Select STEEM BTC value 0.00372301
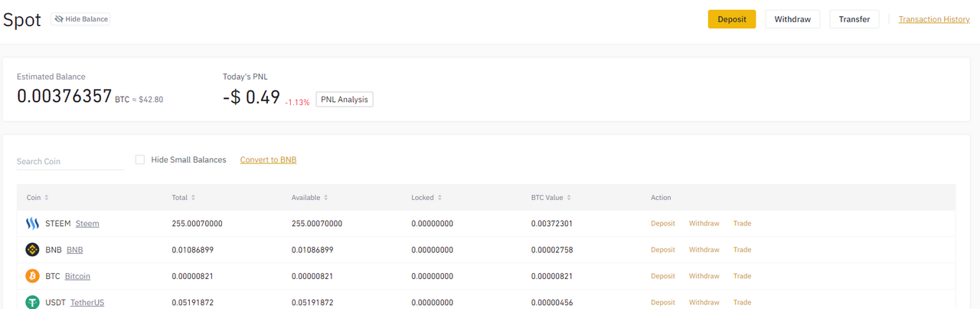The image size is (980, 309). (x=553, y=224)
